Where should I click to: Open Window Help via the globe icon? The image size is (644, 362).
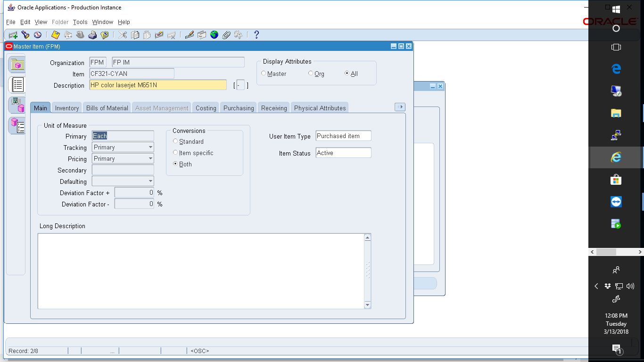click(214, 34)
